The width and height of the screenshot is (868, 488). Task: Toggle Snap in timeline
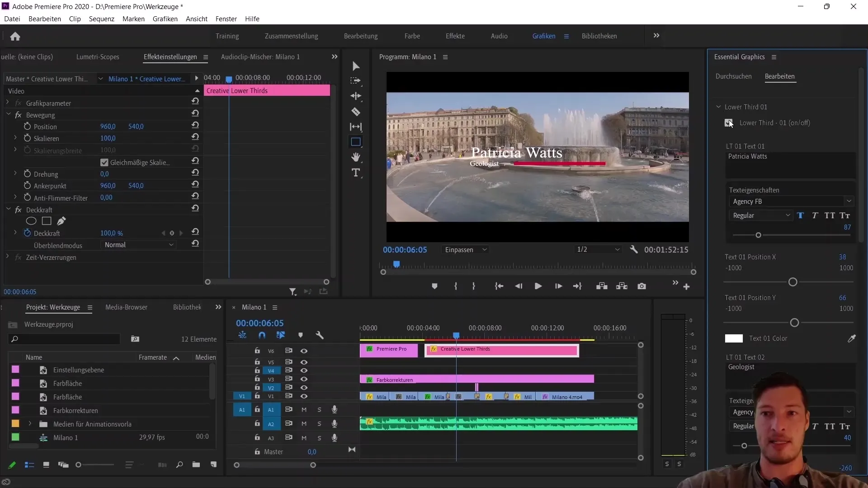[262, 335]
